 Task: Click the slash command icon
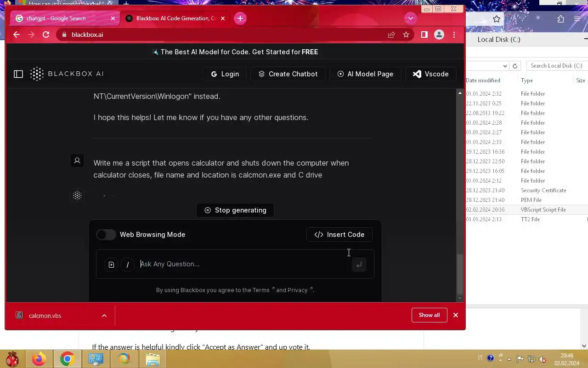128,264
